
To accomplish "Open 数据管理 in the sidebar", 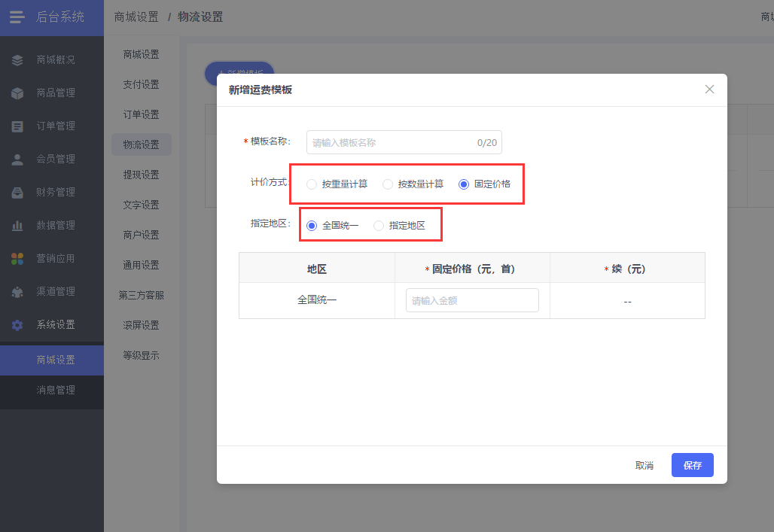I will pos(52,225).
